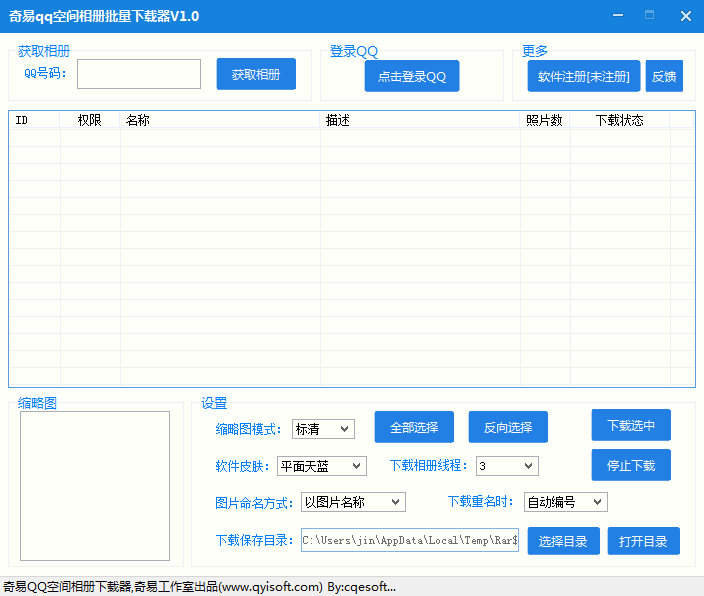Click the 下载重名时 label
704x596 pixels.
click(x=480, y=501)
